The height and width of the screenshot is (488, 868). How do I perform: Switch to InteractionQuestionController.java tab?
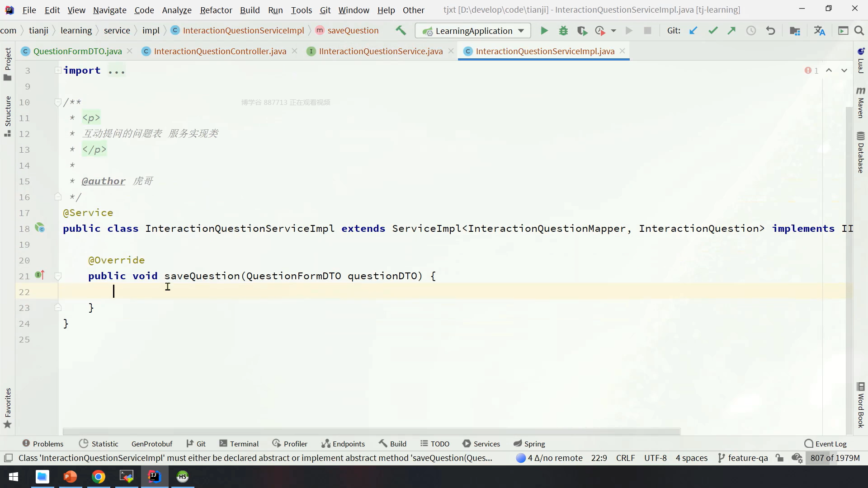[220, 51]
